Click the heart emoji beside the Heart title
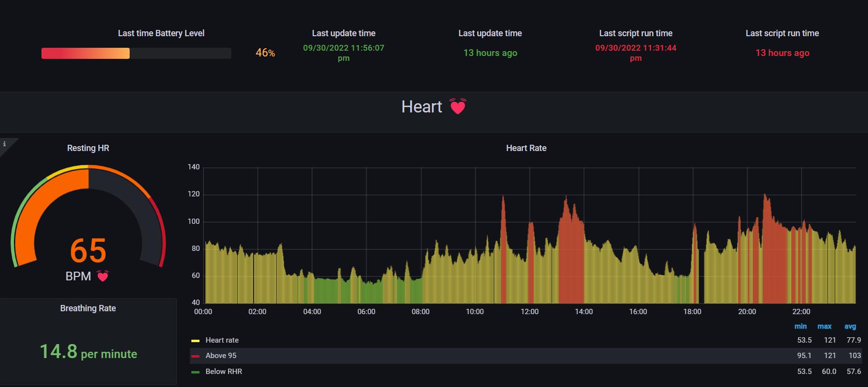 (457, 107)
